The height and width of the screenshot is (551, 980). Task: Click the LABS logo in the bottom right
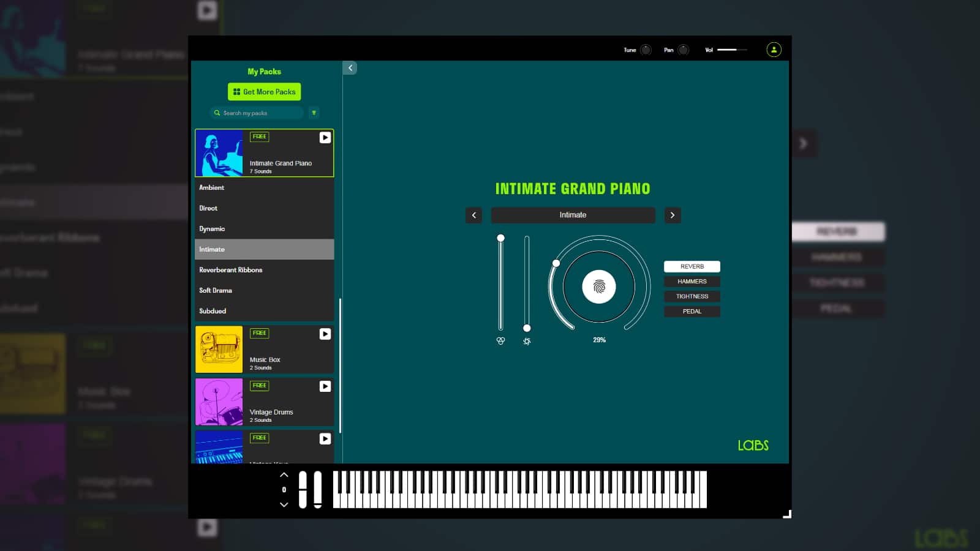(753, 446)
